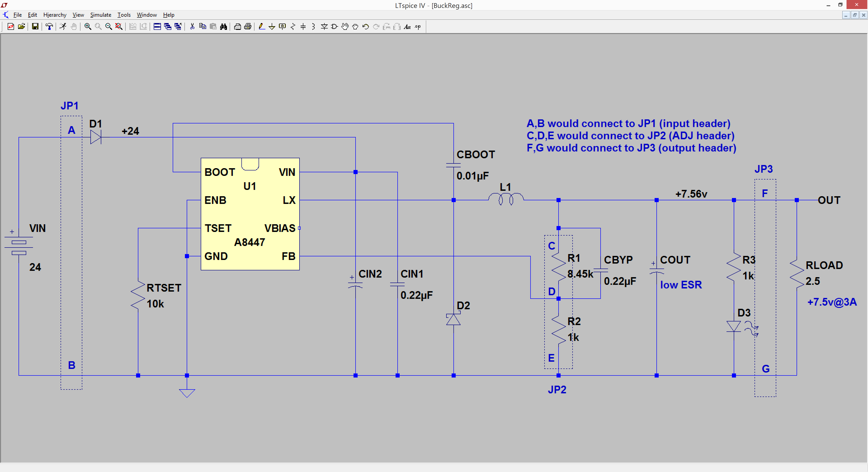
Task: Open Find with the binoculars icon
Action: click(223, 27)
